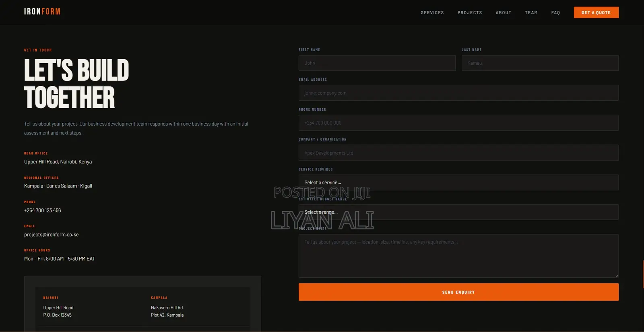Image resolution: width=644 pixels, height=332 pixels.
Task: Open the Estimated Budget Range dropdown
Action: coord(458,212)
